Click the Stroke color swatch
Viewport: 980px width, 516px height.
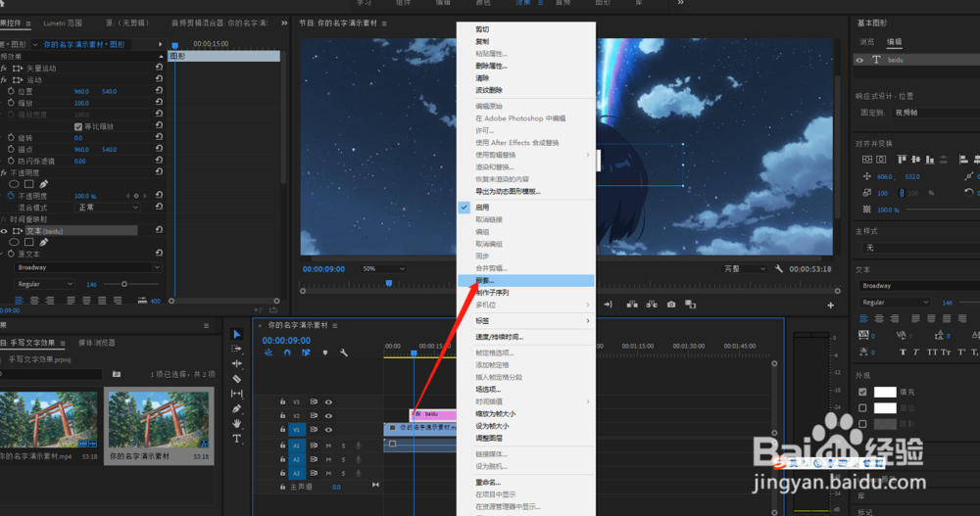(x=884, y=408)
